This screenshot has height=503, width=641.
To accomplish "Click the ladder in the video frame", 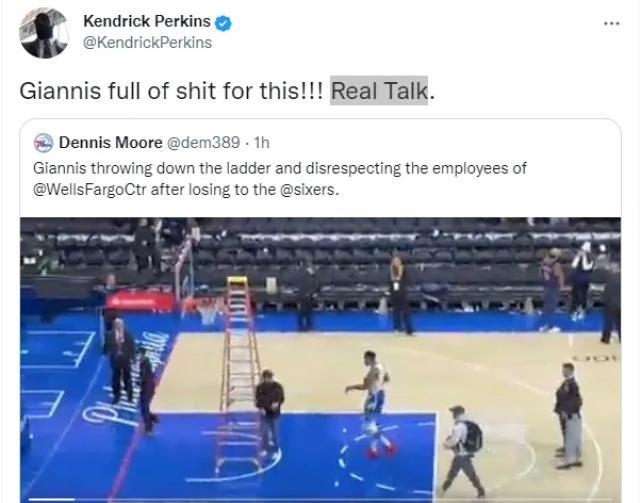I will (x=239, y=374).
